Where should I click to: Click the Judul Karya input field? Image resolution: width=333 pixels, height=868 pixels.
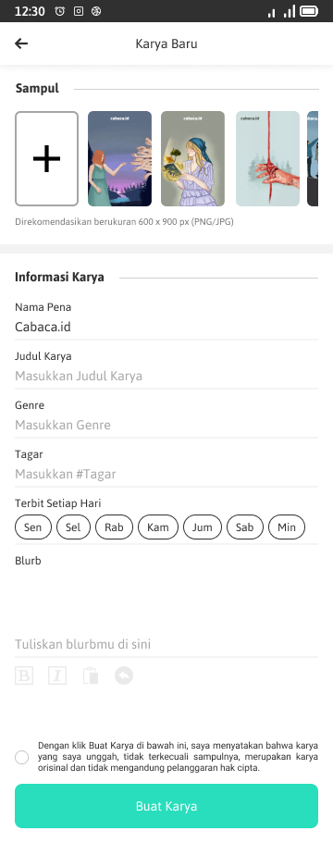(166, 376)
